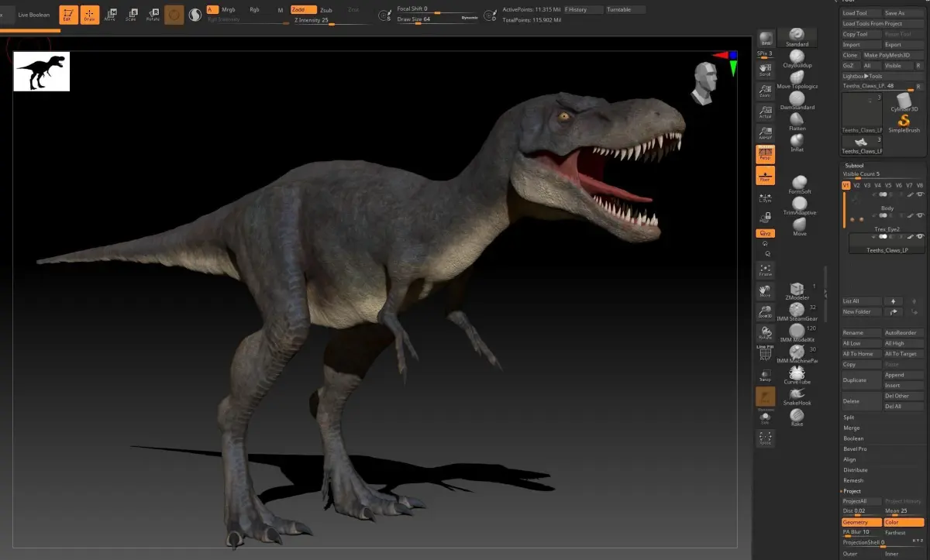This screenshot has width=930, height=560.
Task: Click Live Boolean in top bar
Action: (x=34, y=15)
